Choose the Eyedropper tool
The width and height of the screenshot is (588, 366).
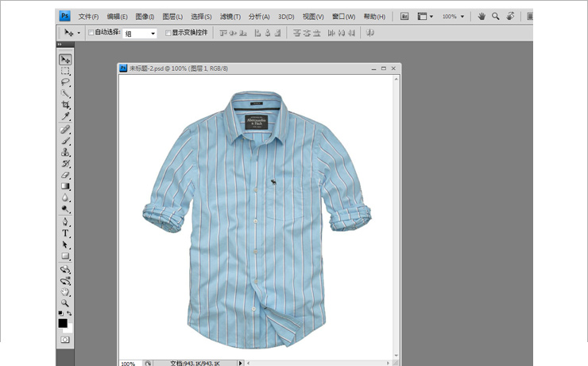65,116
